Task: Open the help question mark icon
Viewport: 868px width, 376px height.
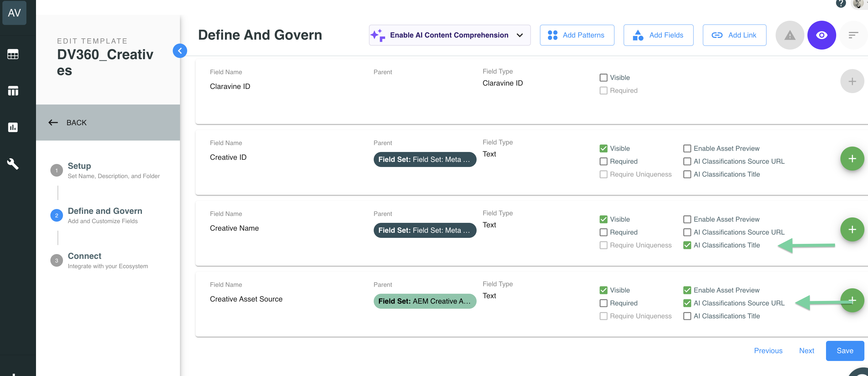Action: click(841, 4)
